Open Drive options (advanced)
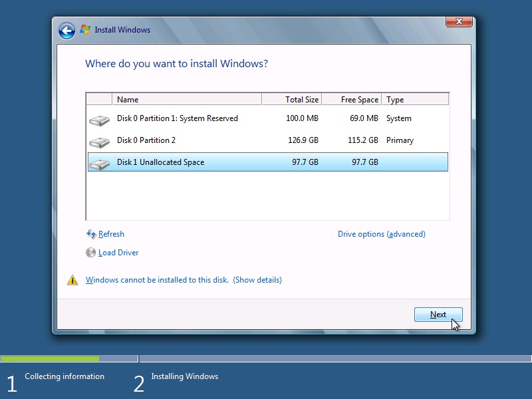Image resolution: width=532 pixels, height=399 pixels. point(381,234)
